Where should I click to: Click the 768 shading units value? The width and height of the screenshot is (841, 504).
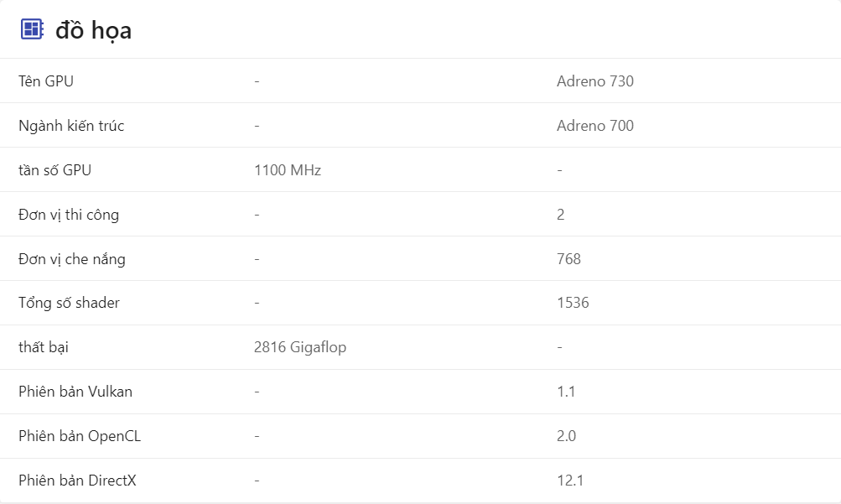[568, 259]
